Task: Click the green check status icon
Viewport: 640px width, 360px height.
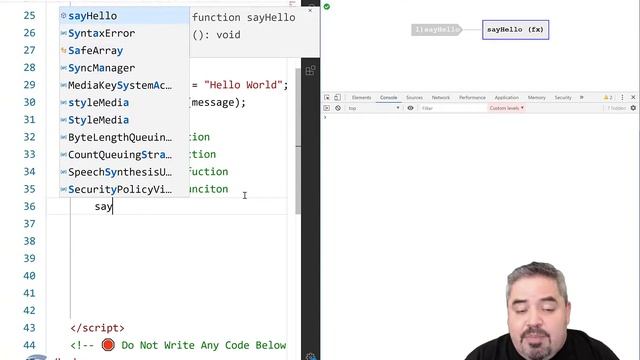Action: click(x=327, y=7)
